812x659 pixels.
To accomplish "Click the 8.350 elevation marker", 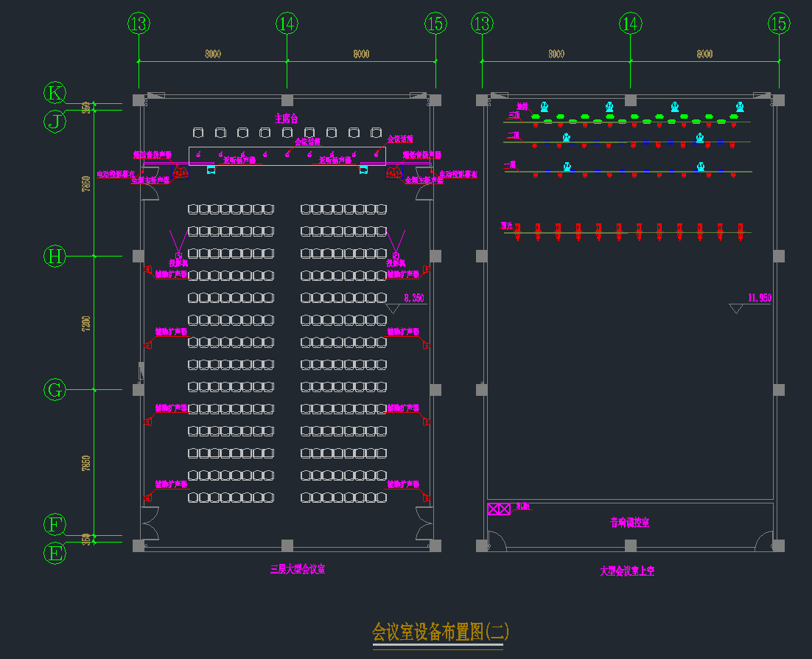I will [x=413, y=299].
